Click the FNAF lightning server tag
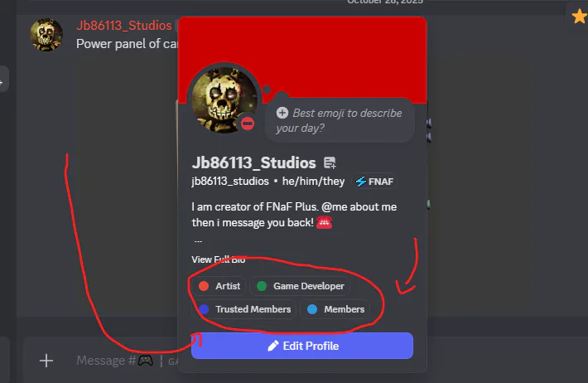 click(x=374, y=182)
